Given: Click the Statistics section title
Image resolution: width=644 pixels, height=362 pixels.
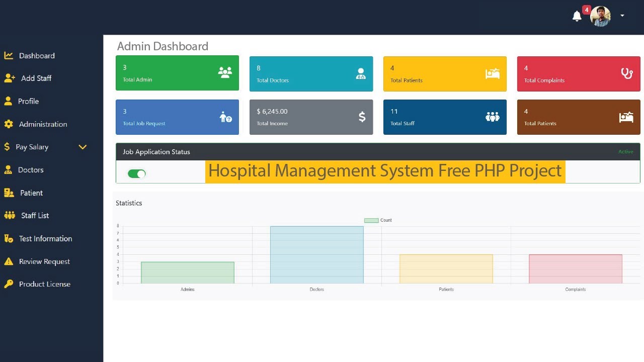Looking at the screenshot, I should [129, 203].
